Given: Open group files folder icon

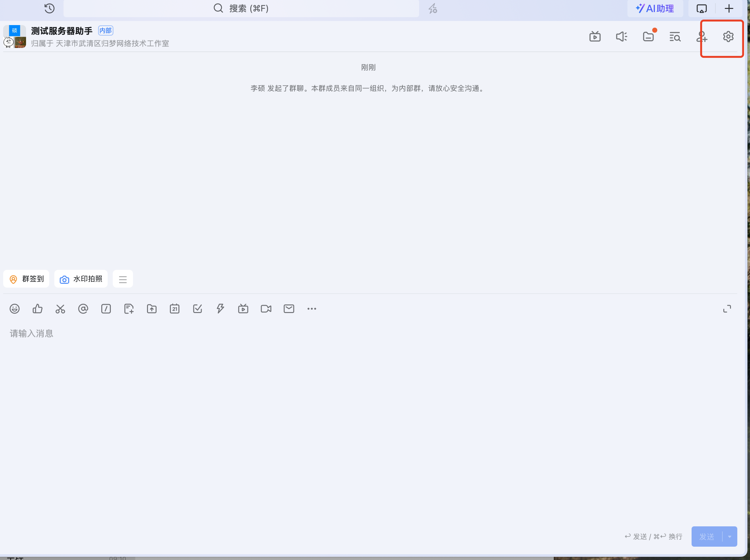Looking at the screenshot, I should pos(648,37).
